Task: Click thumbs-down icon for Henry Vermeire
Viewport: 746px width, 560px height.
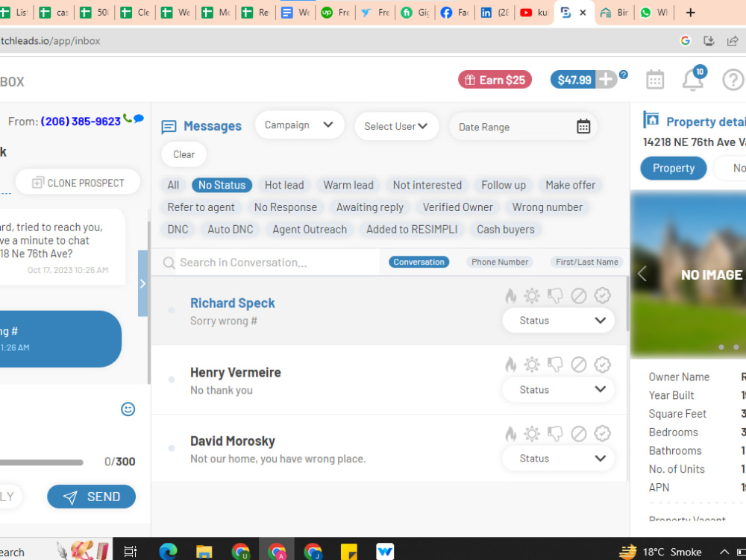Action: (x=555, y=365)
